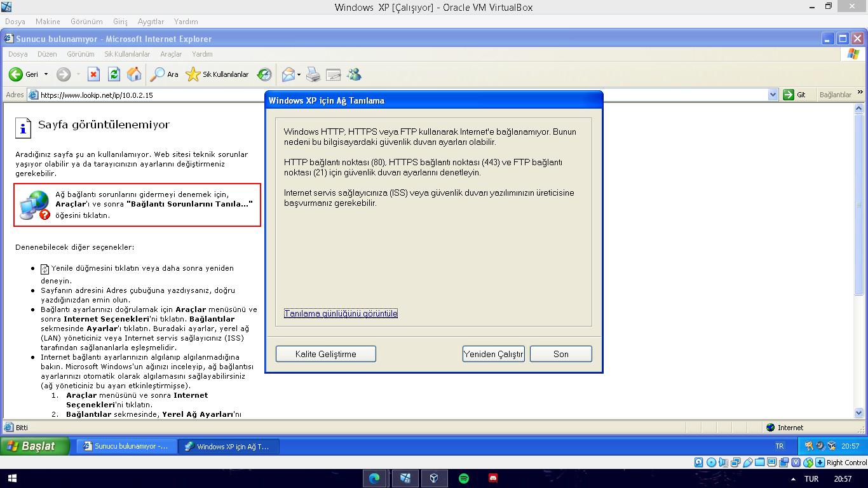Open the address bar dropdown arrow
This screenshot has width=868, height=488.
pos(773,95)
